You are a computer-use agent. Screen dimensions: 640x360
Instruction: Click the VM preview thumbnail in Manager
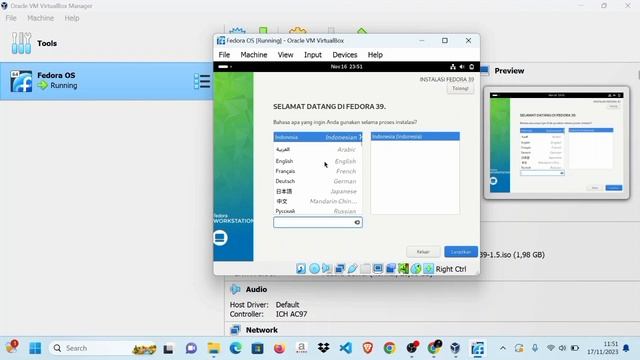(x=557, y=142)
